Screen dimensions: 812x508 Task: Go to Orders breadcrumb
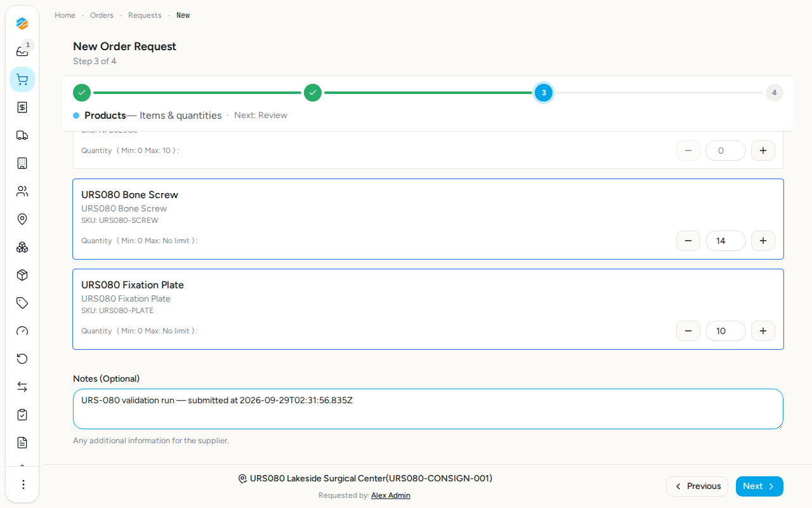pyautogui.click(x=101, y=15)
